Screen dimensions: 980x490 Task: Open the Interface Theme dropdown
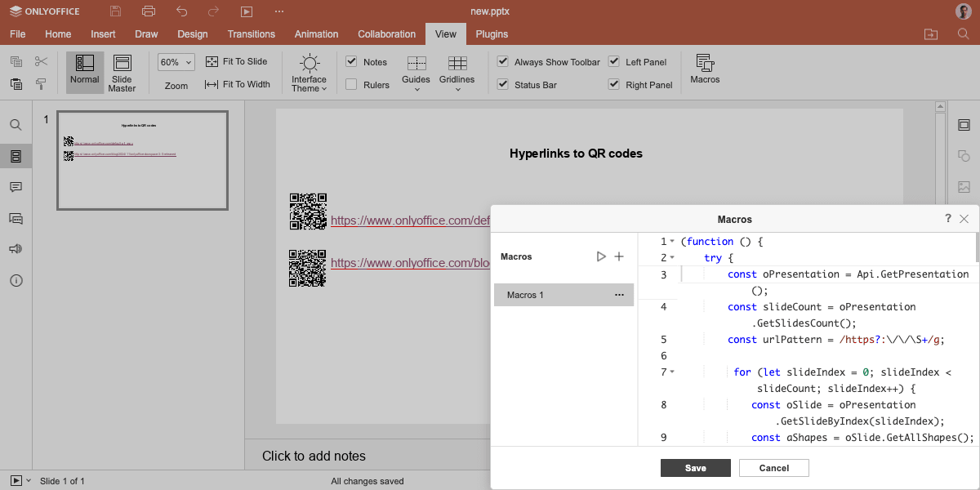pyautogui.click(x=310, y=73)
